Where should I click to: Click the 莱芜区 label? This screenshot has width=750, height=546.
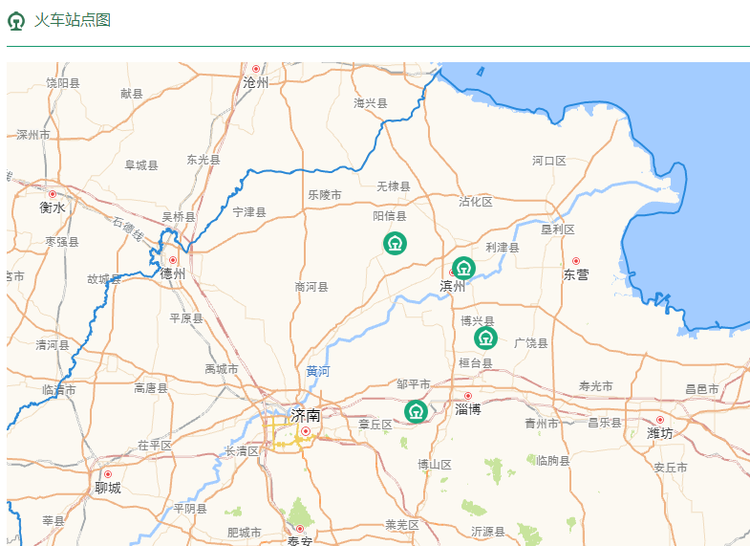pyautogui.click(x=402, y=525)
